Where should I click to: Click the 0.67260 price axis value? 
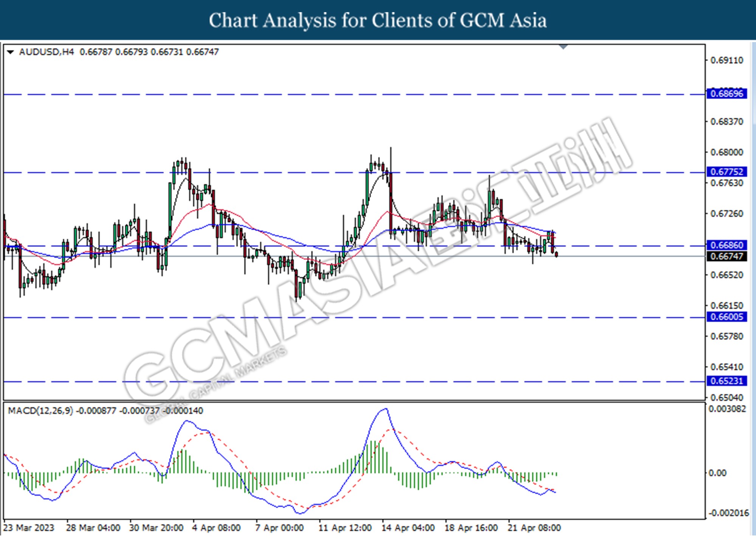pyautogui.click(x=727, y=214)
